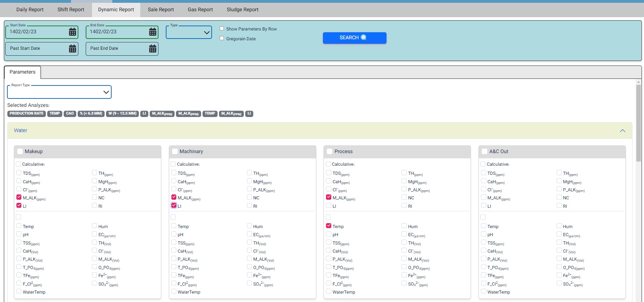Click the Selected Analyzes label
The width and height of the screenshot is (644, 302).
[x=28, y=105]
